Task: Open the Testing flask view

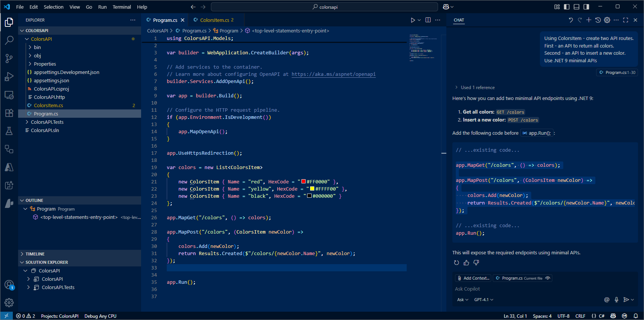Action: [9, 131]
